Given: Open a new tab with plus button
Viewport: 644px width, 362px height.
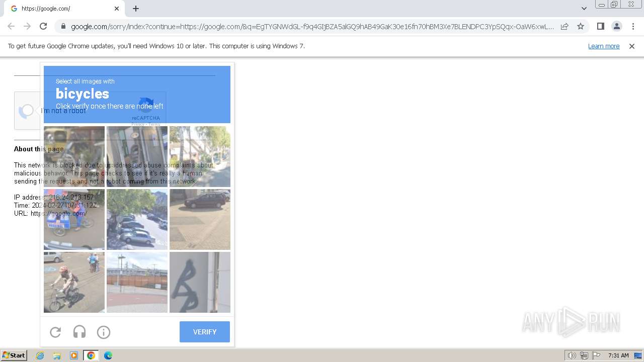Looking at the screenshot, I should pyautogui.click(x=136, y=9).
